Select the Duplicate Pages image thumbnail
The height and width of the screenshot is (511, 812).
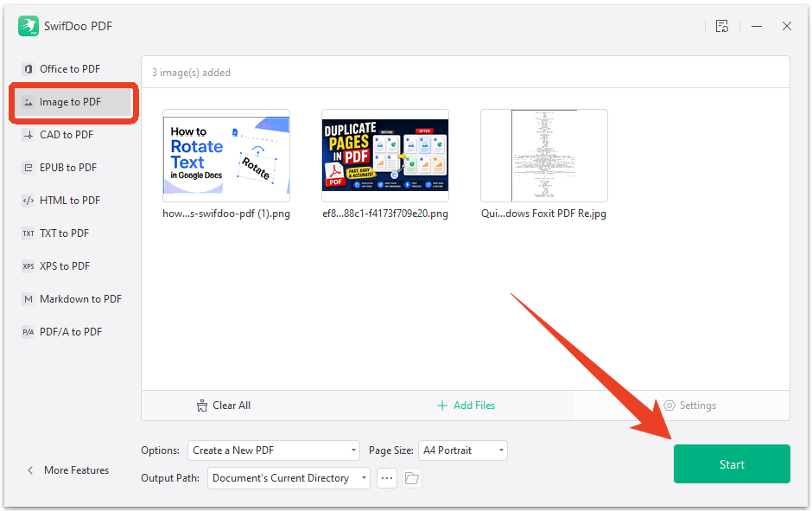[385, 156]
